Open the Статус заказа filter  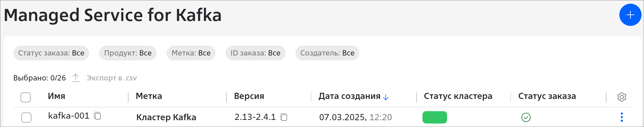click(51, 53)
